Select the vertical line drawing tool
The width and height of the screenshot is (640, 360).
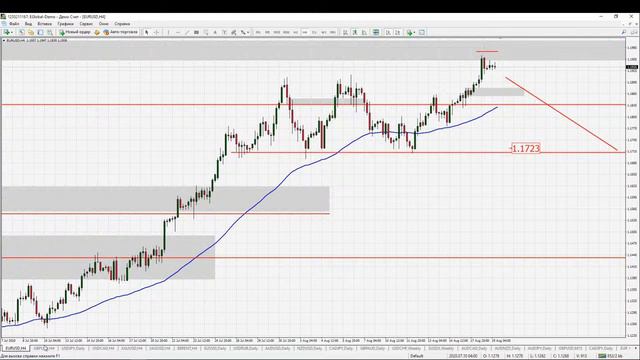pos(168,32)
